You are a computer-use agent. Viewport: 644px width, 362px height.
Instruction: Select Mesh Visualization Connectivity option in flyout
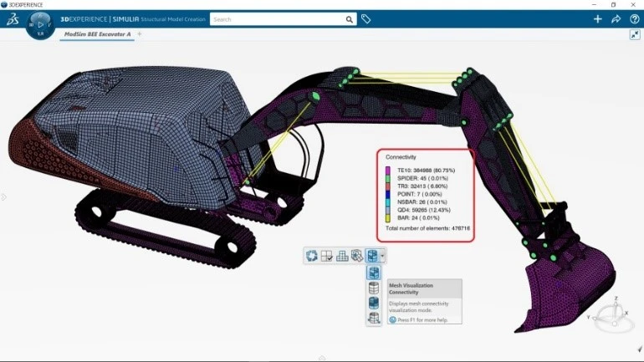pos(374,273)
